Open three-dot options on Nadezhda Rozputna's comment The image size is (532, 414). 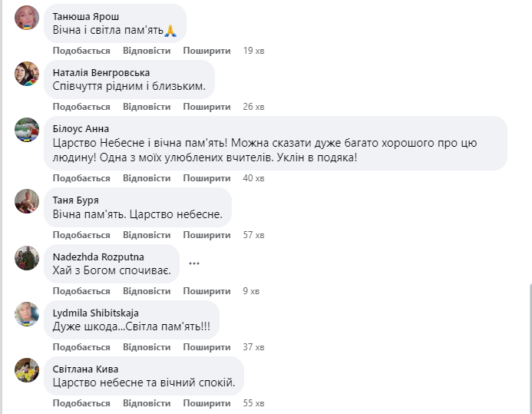point(194,263)
